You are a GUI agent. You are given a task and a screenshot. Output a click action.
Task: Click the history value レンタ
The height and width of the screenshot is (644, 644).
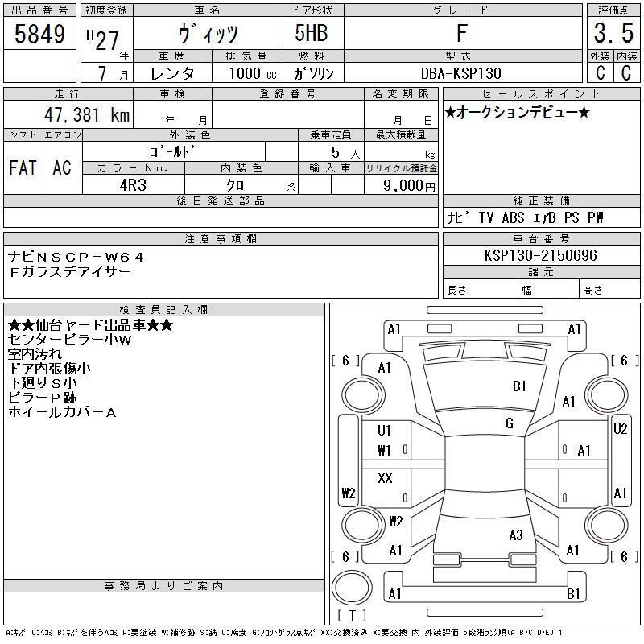pyautogui.click(x=172, y=73)
